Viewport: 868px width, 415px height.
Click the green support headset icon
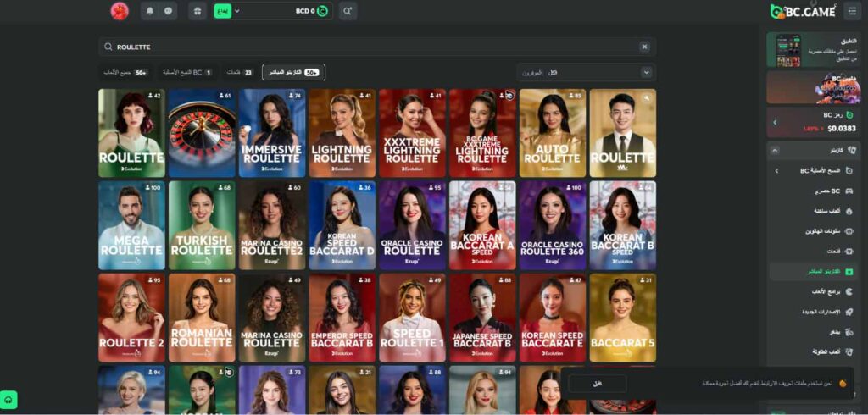[x=8, y=400]
